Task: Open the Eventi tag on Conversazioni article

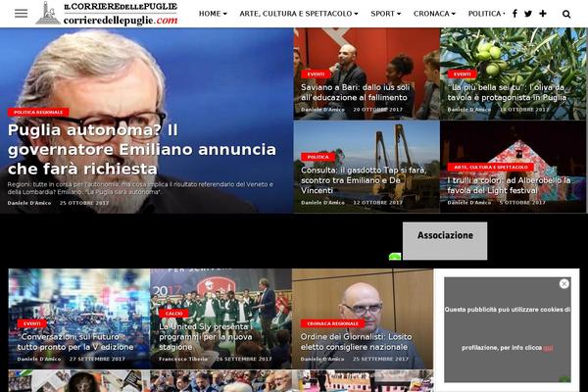Action: 32,323
